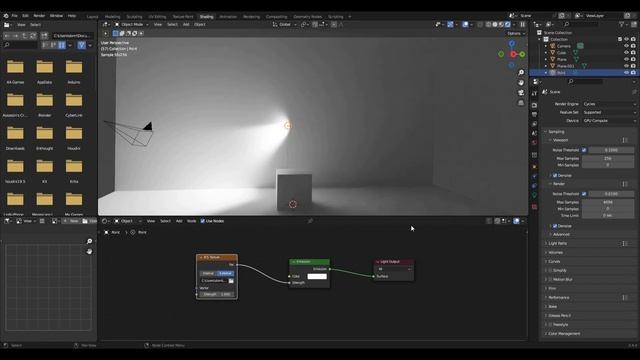Select the Plane.001 row in outliner
The height and width of the screenshot is (360, 640).
click(x=583, y=66)
